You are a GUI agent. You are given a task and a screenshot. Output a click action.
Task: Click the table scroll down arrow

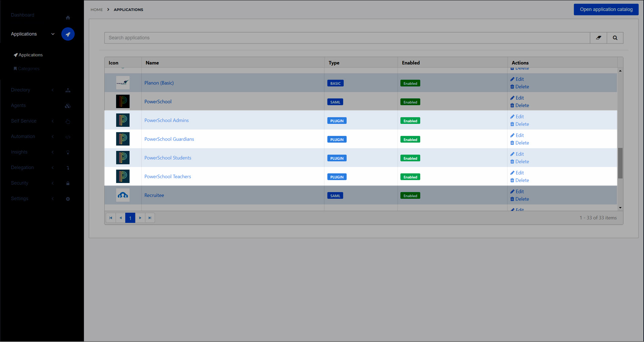coord(620,208)
